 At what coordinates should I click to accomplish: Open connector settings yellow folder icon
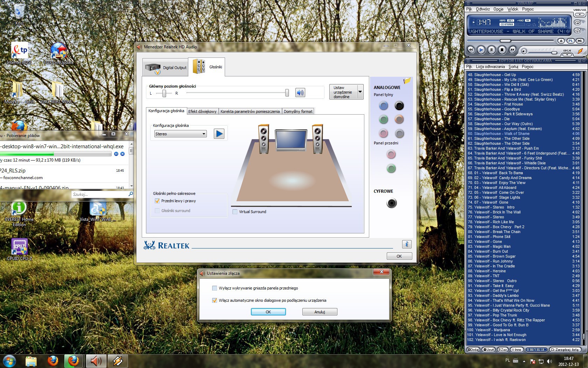[x=407, y=81]
